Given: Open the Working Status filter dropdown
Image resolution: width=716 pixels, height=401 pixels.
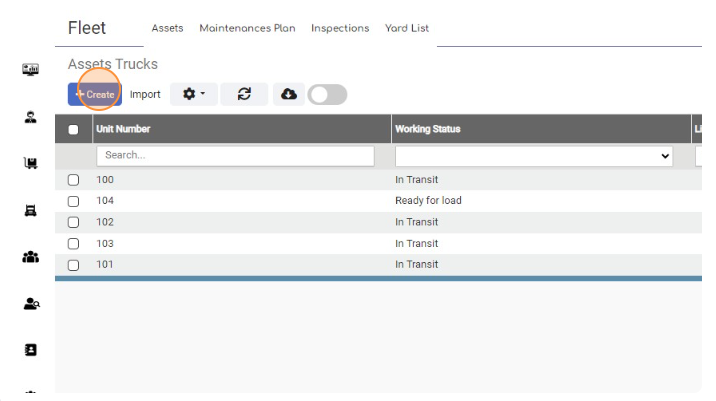Looking at the screenshot, I should (x=534, y=156).
